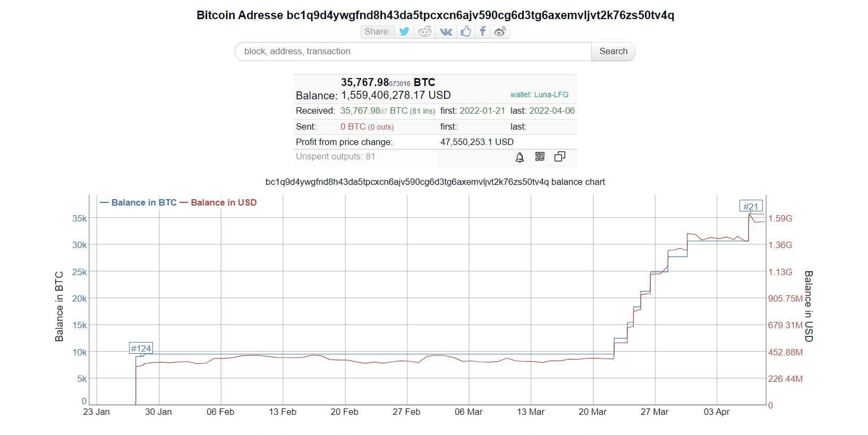The image size is (868, 435).
Task: Click the 1.59G USD axis label
Action: 780,218
